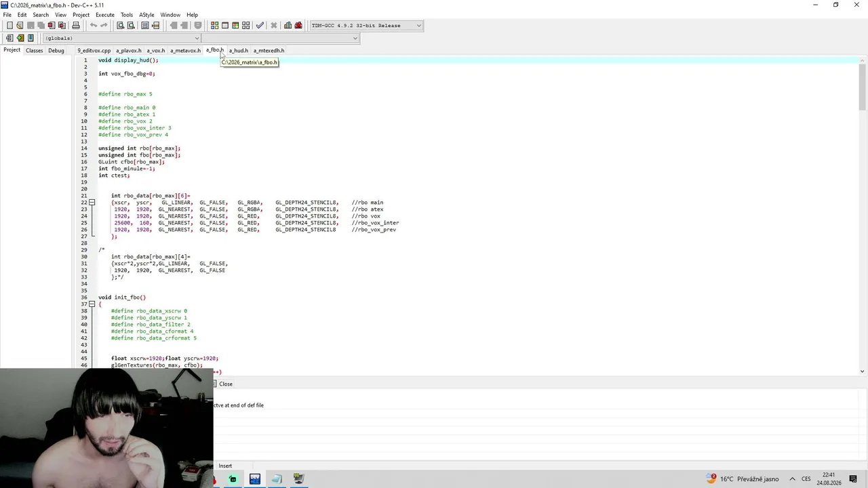This screenshot has height=488, width=868.
Task: Click the CES keyboard language indicator
Action: [x=806, y=479]
